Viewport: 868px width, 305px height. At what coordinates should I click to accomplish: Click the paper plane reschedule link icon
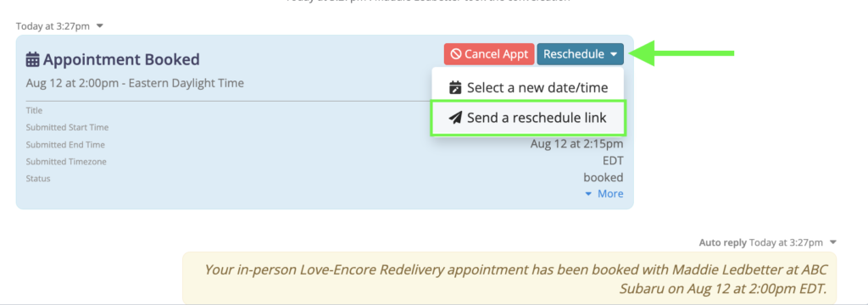point(455,118)
